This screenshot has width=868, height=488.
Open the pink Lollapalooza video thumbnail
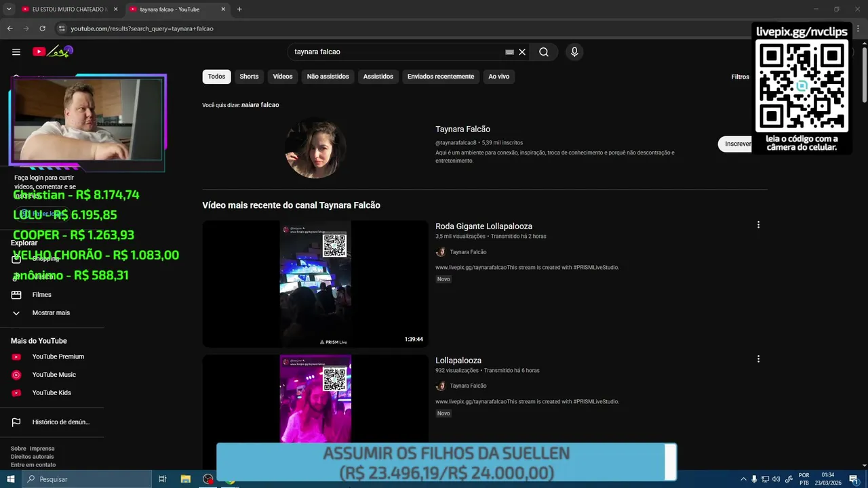[x=315, y=399]
